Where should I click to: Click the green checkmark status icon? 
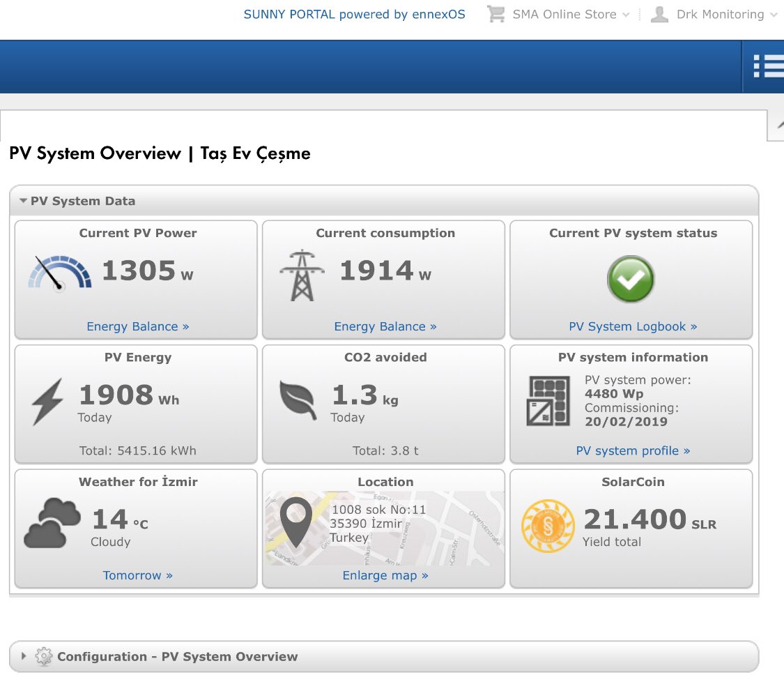tap(631, 279)
